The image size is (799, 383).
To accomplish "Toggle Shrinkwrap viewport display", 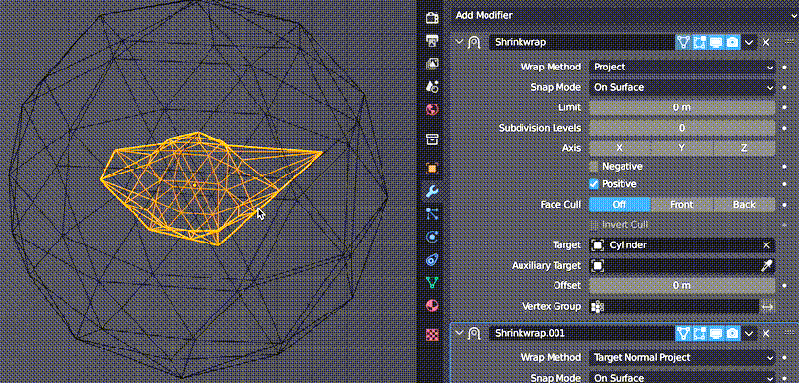I will click(716, 42).
